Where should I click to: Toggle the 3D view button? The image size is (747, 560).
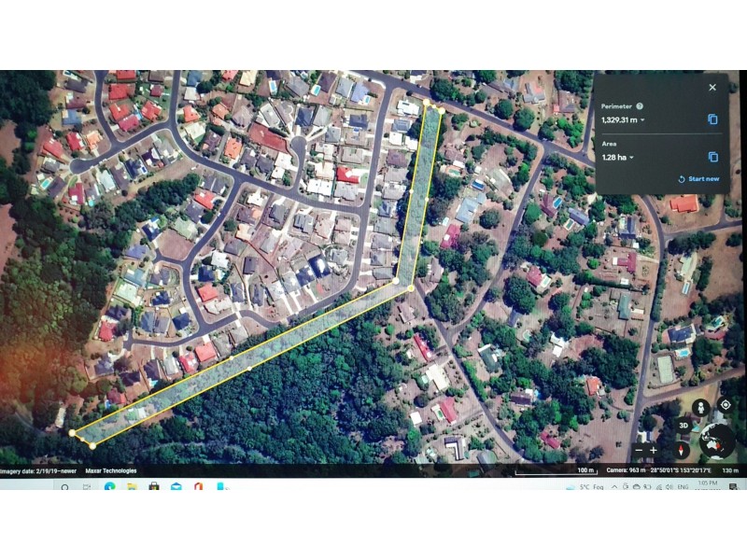[684, 426]
